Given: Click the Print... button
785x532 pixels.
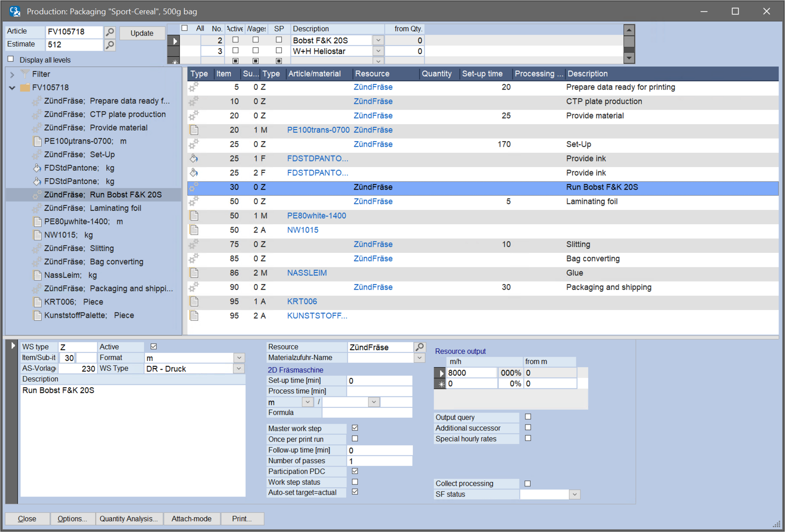Looking at the screenshot, I should (242, 519).
